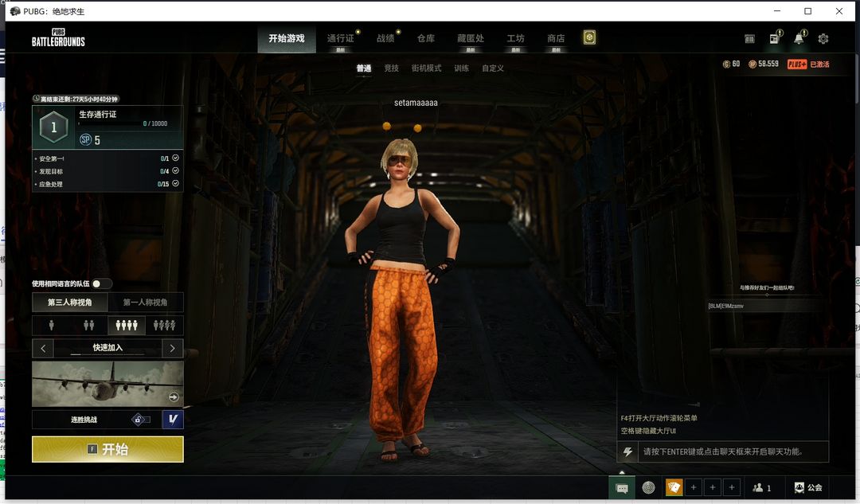This screenshot has height=504, width=860.
Task: Switch to the 竞技 mode tab
Action: (391, 68)
